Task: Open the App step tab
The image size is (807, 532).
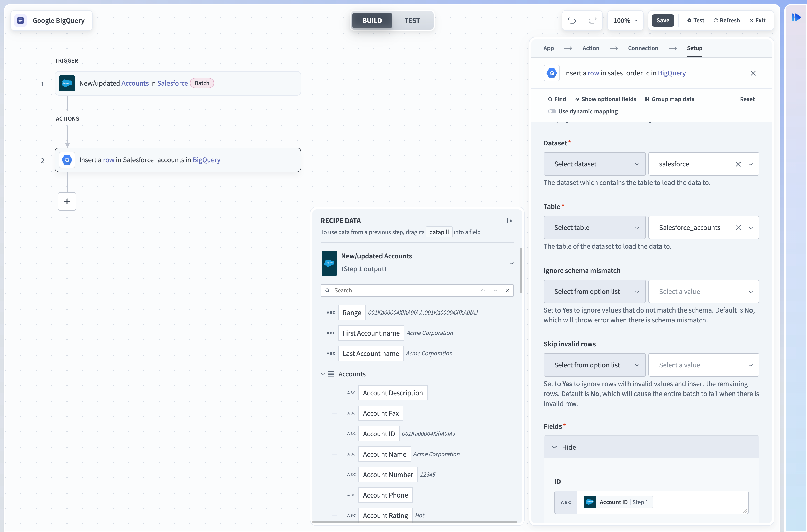Action: click(549, 48)
